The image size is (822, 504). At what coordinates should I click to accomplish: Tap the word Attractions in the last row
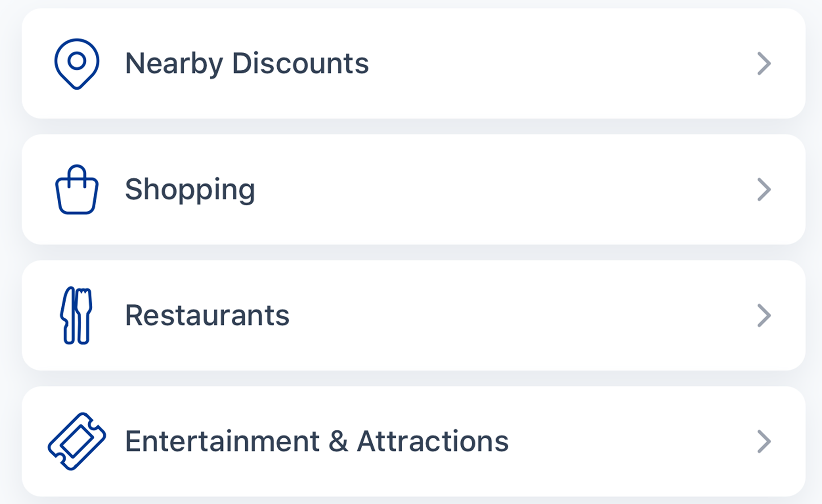[x=433, y=441]
